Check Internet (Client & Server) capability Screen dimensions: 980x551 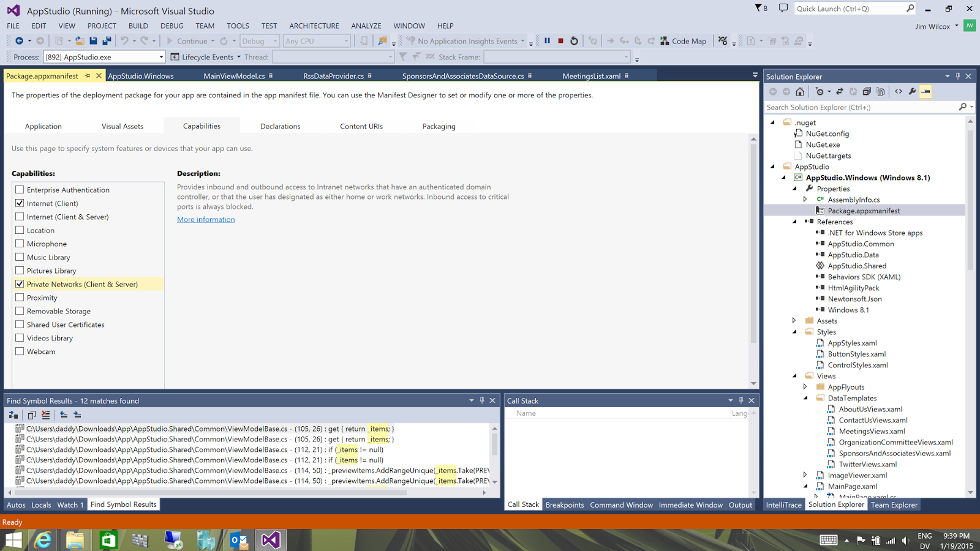click(20, 217)
